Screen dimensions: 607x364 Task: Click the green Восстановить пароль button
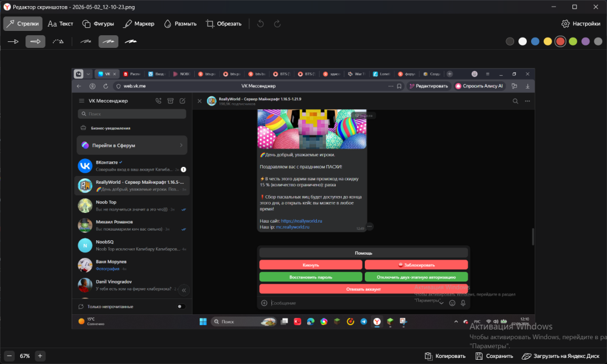(311, 277)
